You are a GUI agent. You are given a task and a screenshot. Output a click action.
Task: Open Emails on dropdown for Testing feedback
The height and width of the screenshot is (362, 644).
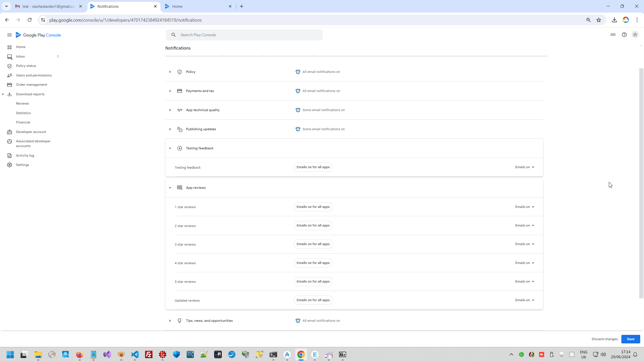525,167
